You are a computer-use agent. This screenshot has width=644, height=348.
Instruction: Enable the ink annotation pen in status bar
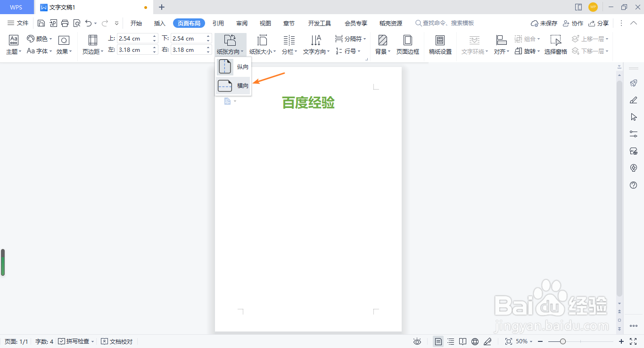point(488,341)
